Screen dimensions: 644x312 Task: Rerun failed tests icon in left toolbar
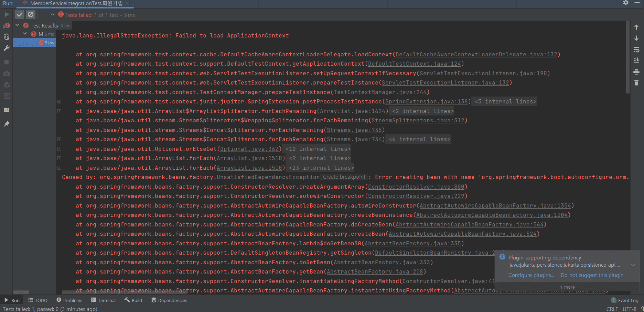pos(7,26)
